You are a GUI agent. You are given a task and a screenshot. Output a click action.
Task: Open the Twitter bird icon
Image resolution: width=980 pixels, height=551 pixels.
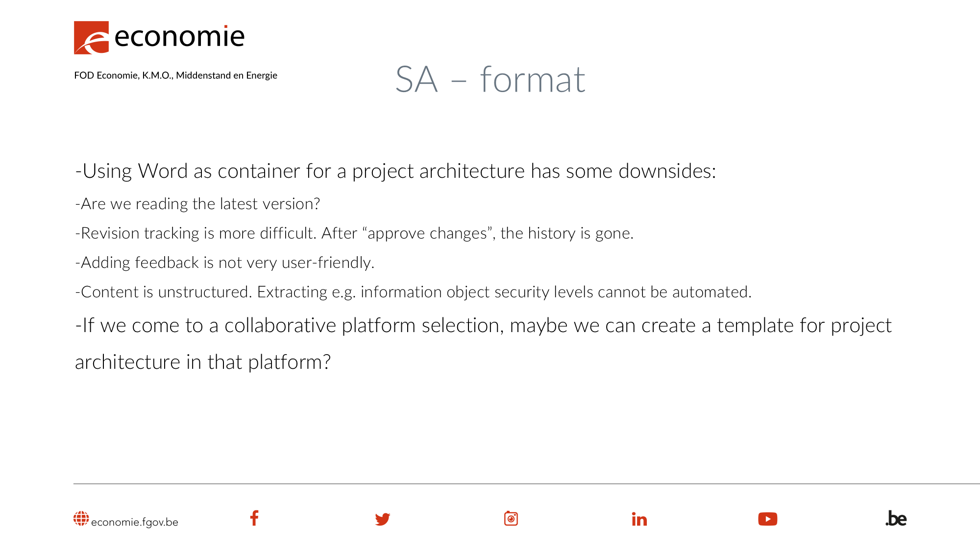382,519
